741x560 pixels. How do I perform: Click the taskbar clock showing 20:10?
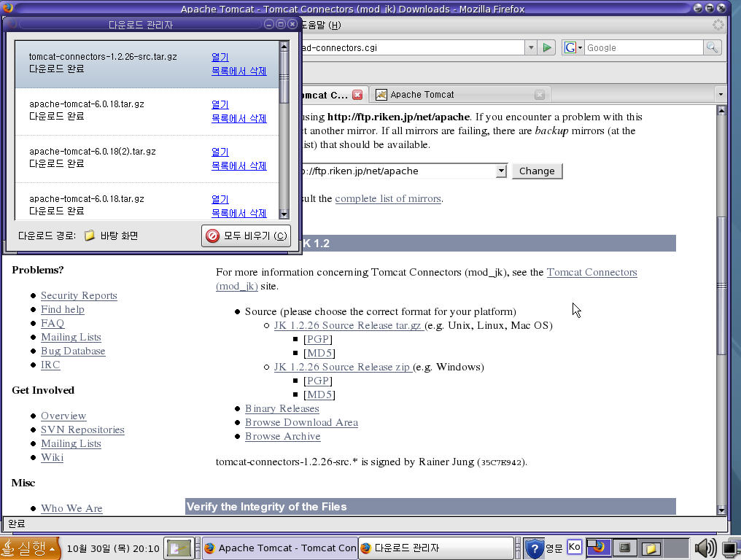pyautogui.click(x=113, y=548)
